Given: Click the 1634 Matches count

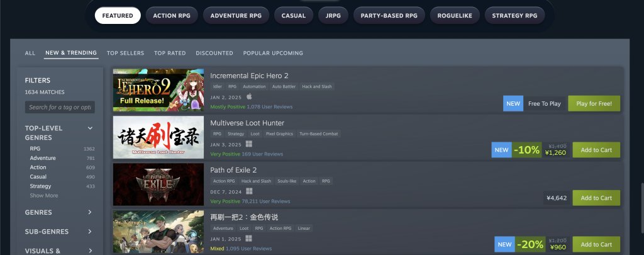Looking at the screenshot, I should tap(45, 92).
